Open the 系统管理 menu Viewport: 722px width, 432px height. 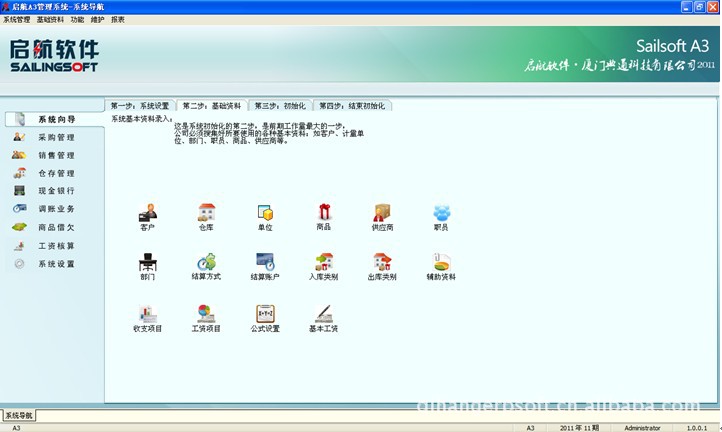(17, 19)
